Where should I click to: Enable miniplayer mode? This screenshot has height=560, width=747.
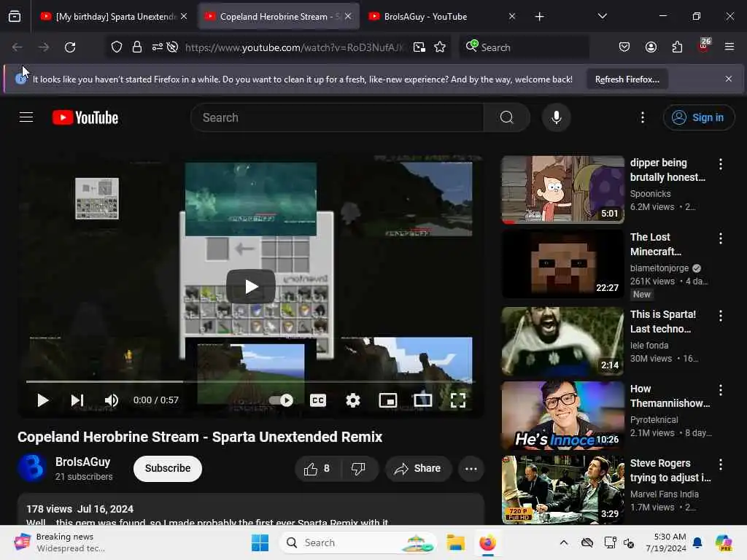coord(388,400)
